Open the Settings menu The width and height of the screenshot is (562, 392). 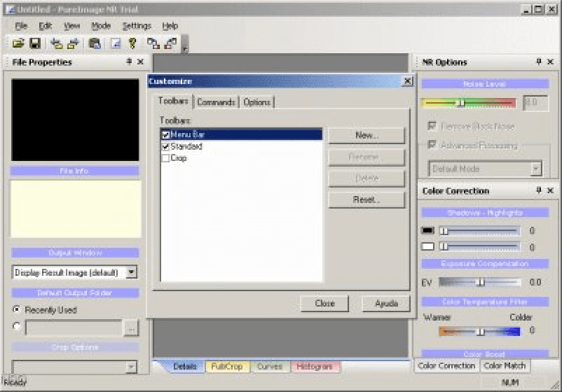(x=137, y=26)
